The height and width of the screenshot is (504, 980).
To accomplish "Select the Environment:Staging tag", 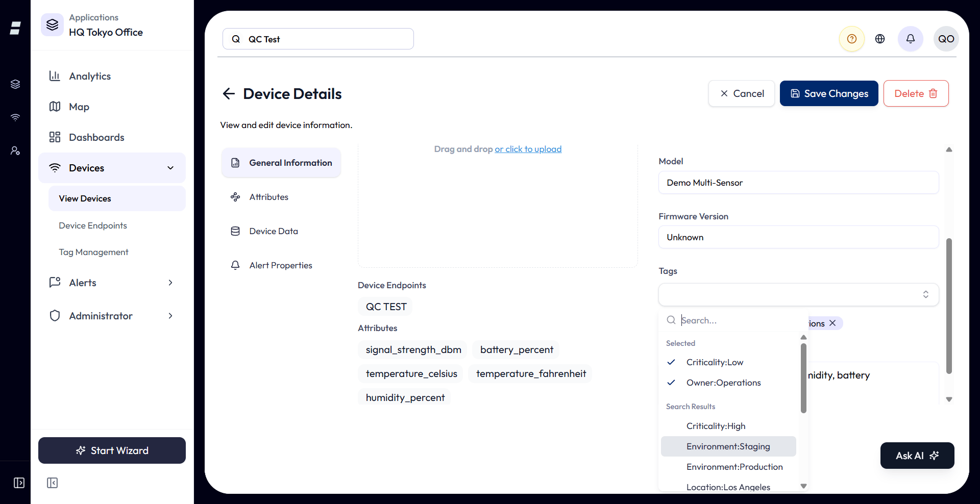I will click(x=728, y=446).
